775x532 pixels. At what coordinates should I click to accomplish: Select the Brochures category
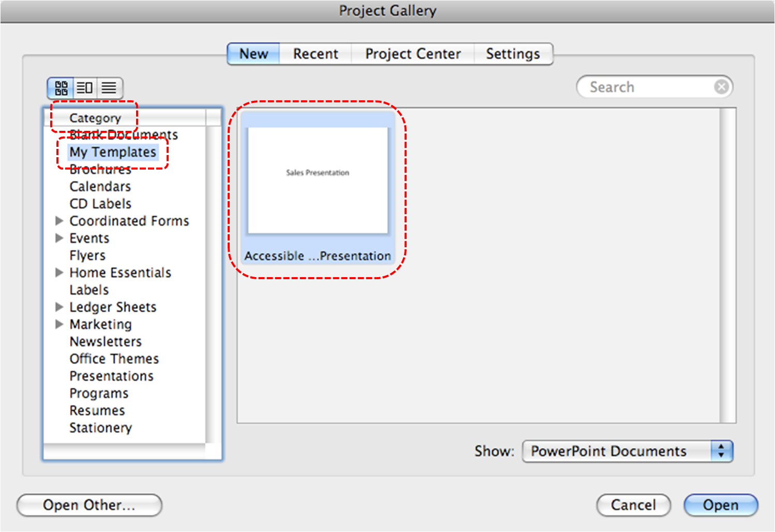(100, 169)
